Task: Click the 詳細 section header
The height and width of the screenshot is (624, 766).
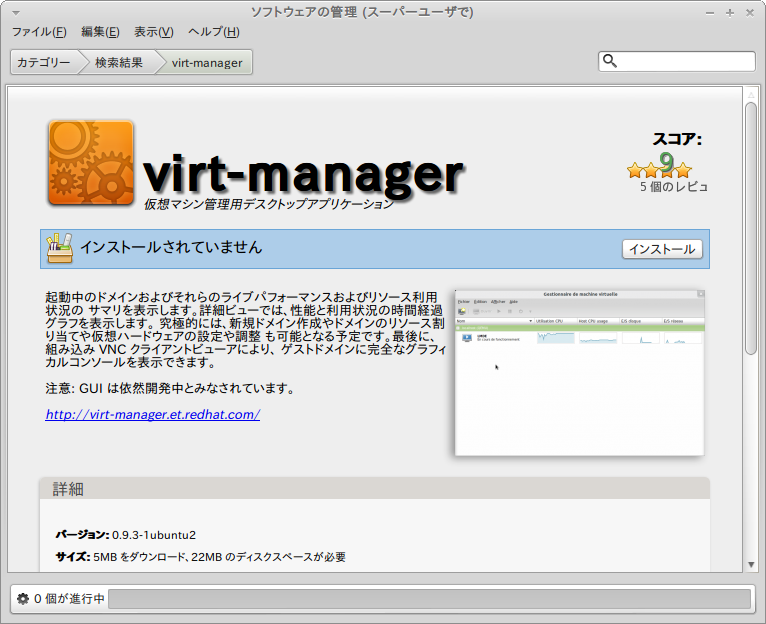Action: [x=374, y=488]
